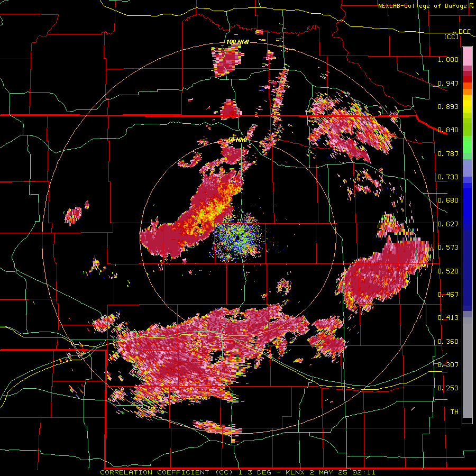
Task: Click the 2 MAY 25 date text
Action: pos(328,472)
